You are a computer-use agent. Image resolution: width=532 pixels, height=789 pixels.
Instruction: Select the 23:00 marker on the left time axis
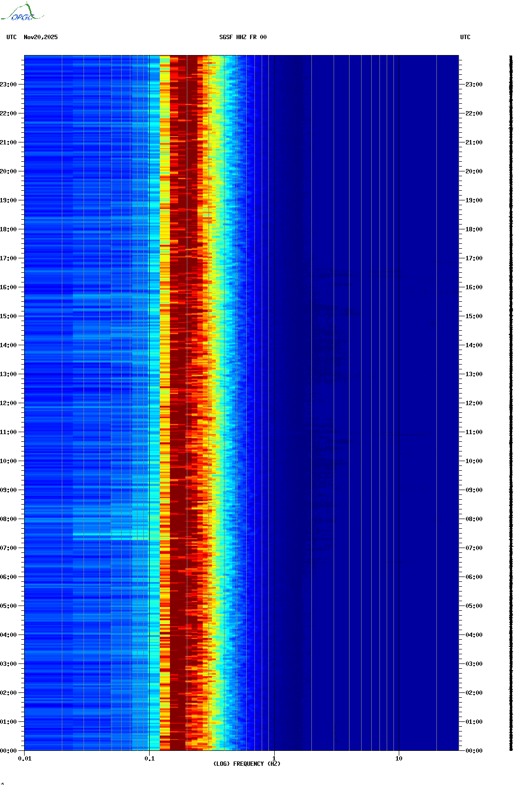point(9,85)
